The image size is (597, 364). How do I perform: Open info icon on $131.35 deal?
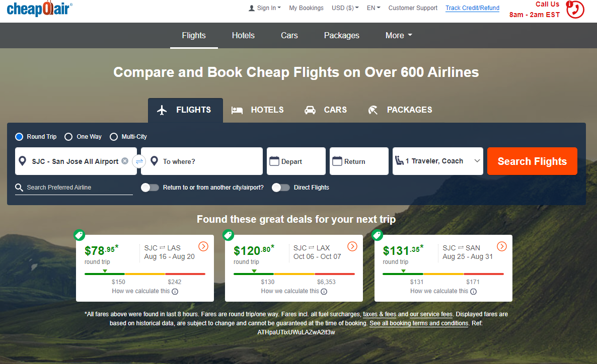473,292
